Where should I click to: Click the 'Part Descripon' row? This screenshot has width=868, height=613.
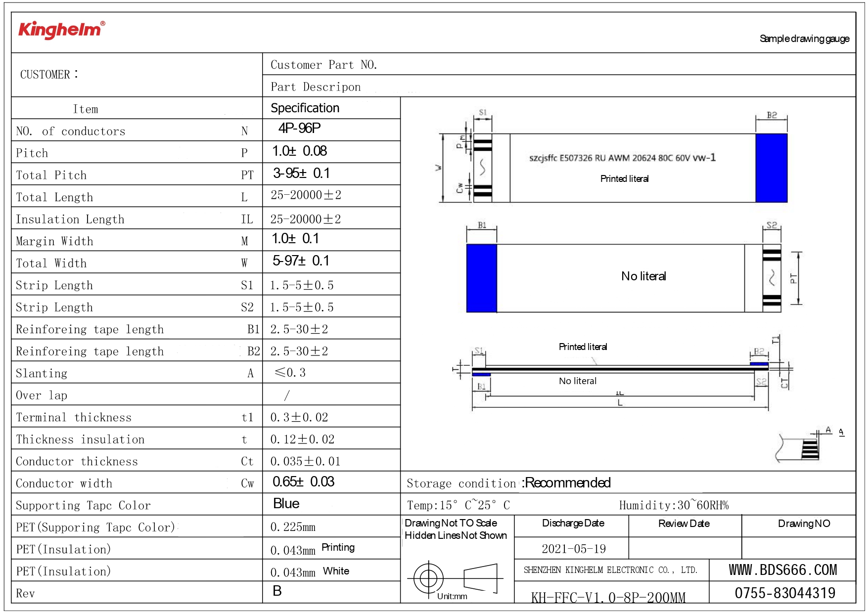pyautogui.click(x=559, y=87)
